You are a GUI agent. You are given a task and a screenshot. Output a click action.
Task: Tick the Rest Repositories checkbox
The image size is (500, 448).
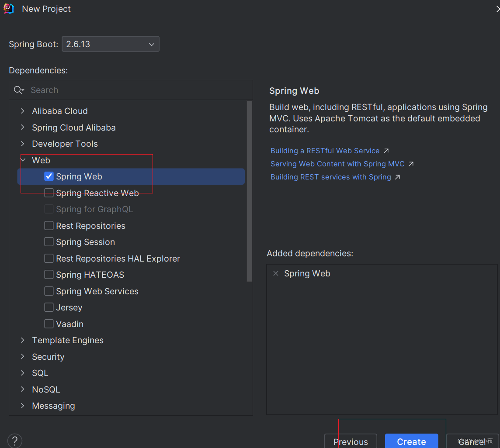[x=49, y=226]
